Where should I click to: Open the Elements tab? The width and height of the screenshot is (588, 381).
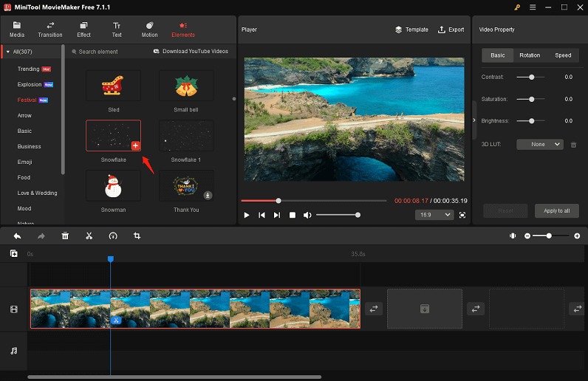coord(183,30)
